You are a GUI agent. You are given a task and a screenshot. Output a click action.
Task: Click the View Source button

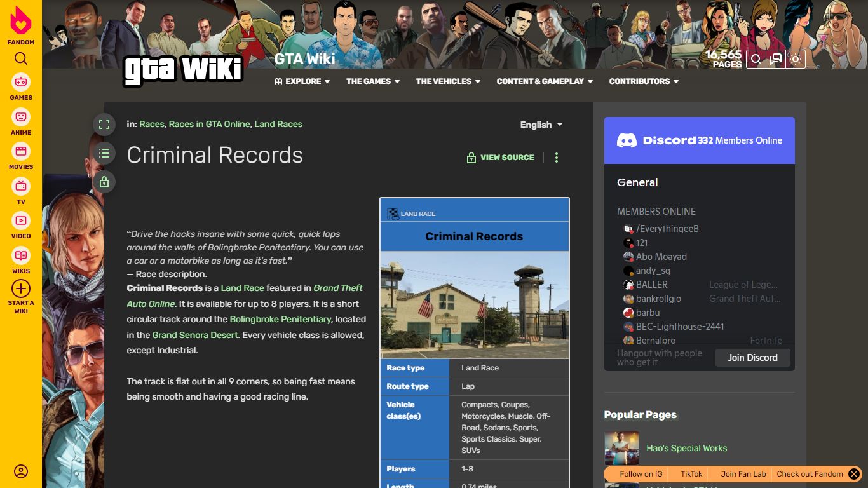[x=501, y=158]
